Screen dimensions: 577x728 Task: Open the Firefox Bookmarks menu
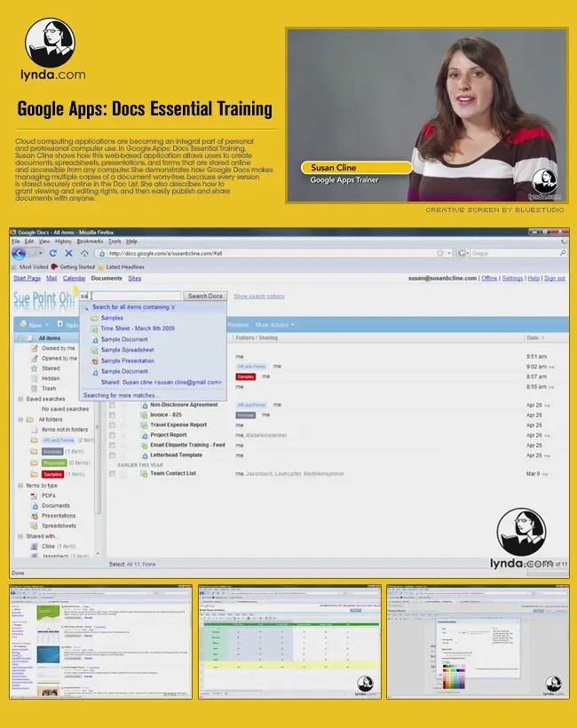tap(90, 241)
